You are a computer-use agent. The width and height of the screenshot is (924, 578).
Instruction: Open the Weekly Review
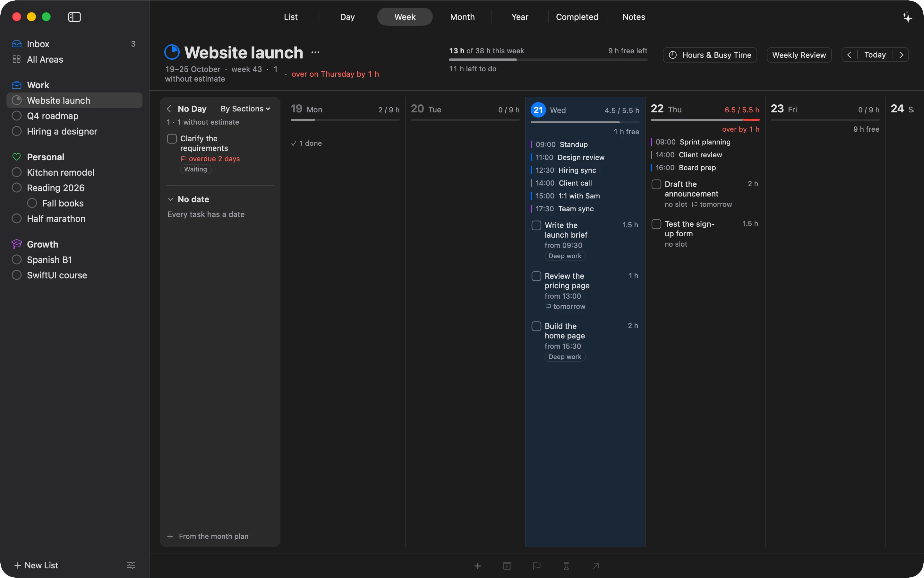(x=799, y=55)
